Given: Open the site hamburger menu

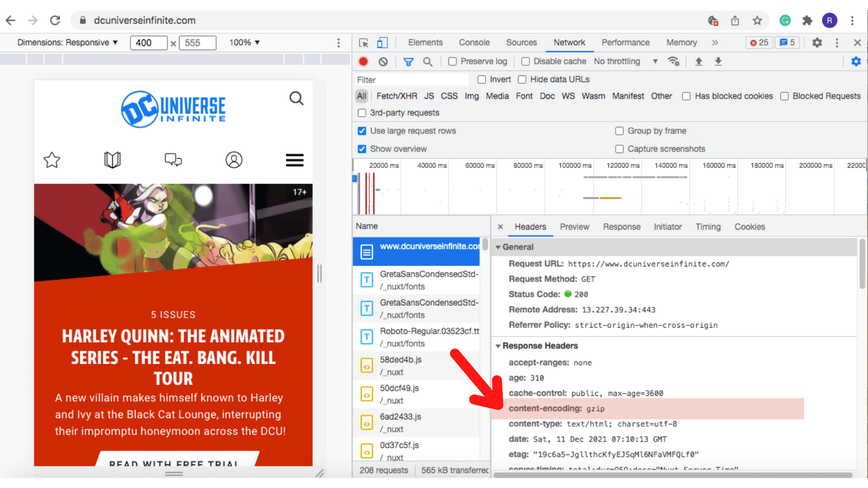Looking at the screenshot, I should (295, 160).
